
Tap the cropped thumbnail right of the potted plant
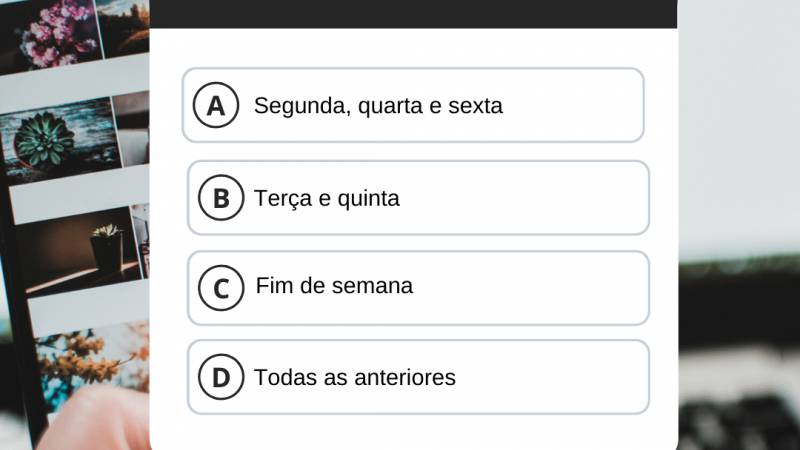[x=141, y=240]
